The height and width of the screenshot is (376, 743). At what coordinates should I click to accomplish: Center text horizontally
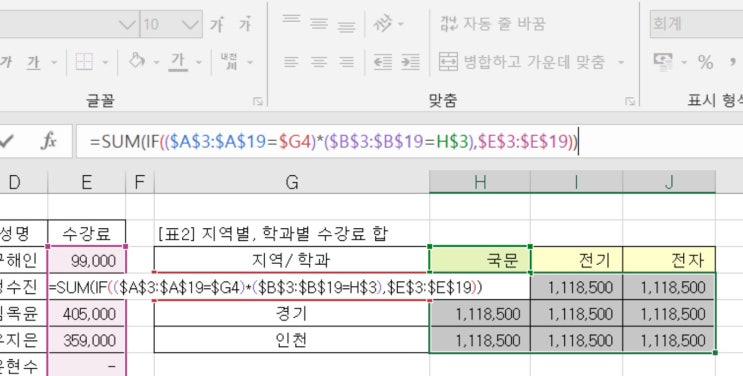pyautogui.click(x=319, y=62)
